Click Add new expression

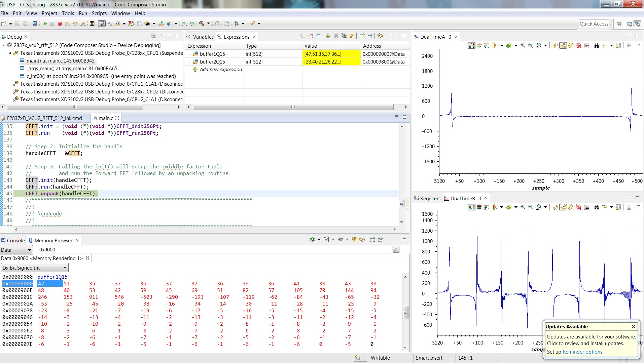pyautogui.click(x=221, y=70)
